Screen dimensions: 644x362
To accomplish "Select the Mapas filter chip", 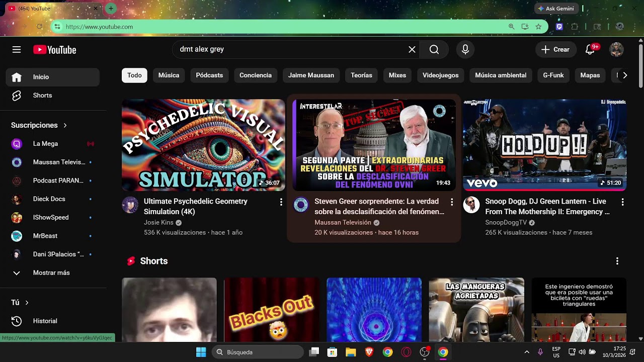I will click(x=590, y=75).
